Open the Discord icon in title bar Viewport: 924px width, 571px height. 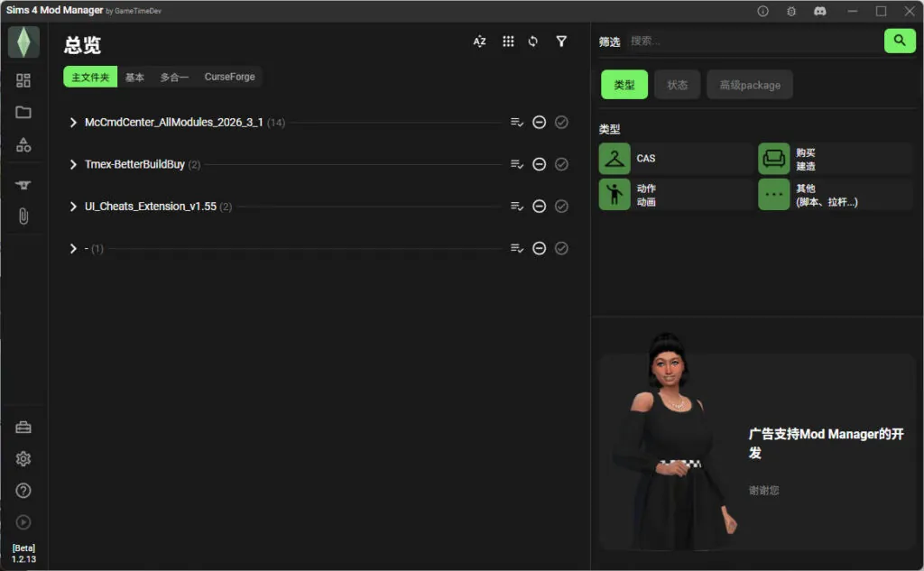tap(819, 11)
